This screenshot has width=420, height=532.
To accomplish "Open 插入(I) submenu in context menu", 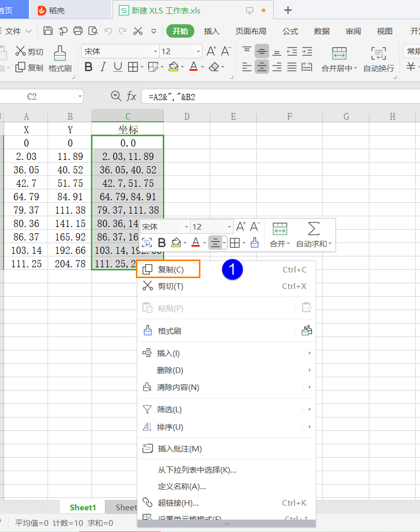I will (226, 353).
